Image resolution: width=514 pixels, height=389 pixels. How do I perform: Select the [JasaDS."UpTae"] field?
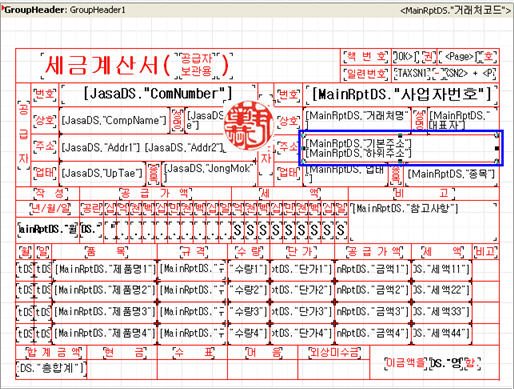tap(103, 174)
